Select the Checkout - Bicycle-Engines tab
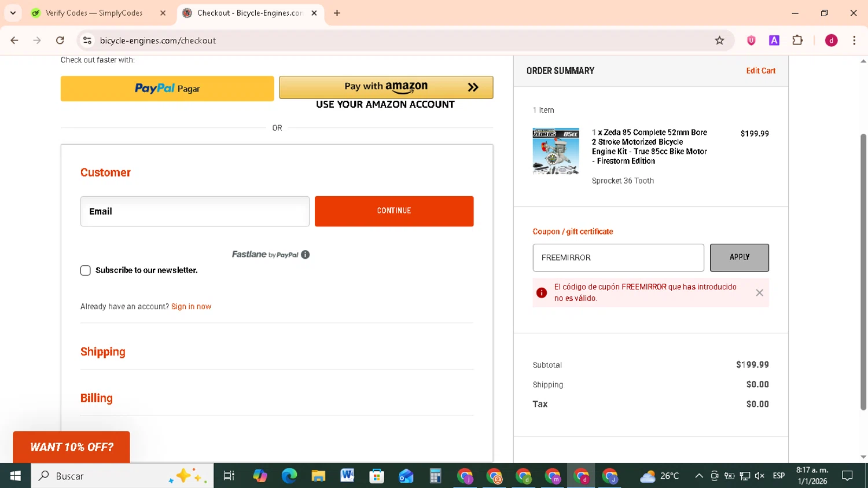 point(249,13)
